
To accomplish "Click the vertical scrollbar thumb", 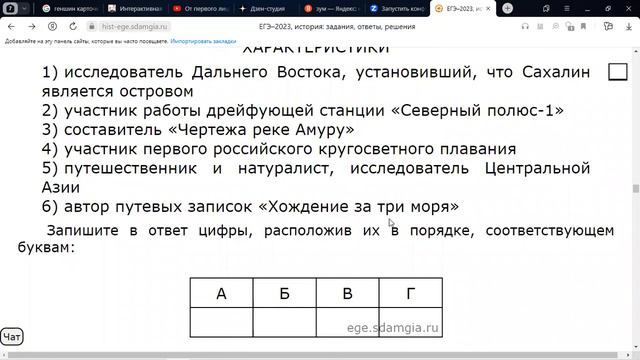I will tap(636, 189).
